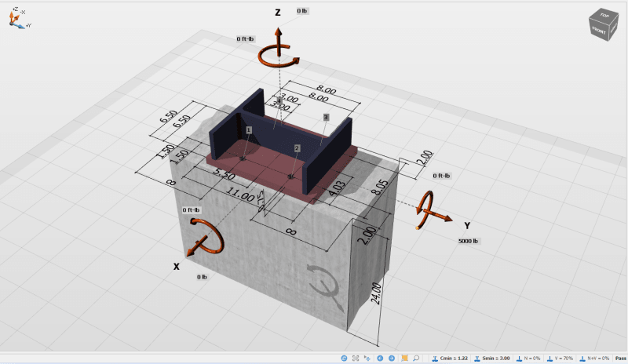Click the N = 0% utilization entry
The height and width of the screenshot is (364, 628).
528,359
